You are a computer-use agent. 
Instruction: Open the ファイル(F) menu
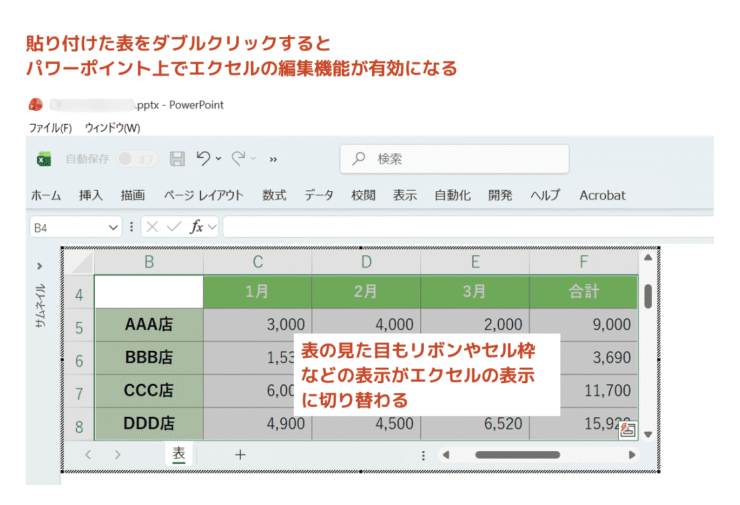point(50,128)
